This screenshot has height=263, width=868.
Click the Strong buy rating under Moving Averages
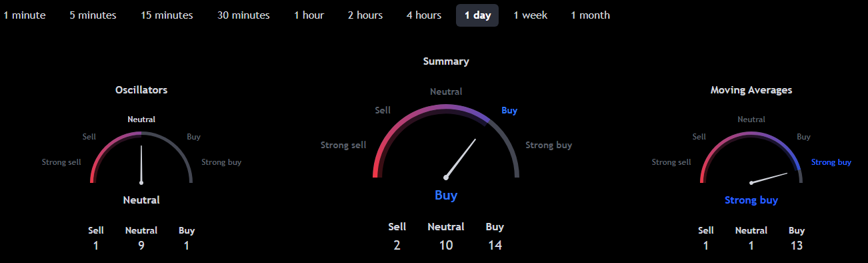tap(751, 200)
